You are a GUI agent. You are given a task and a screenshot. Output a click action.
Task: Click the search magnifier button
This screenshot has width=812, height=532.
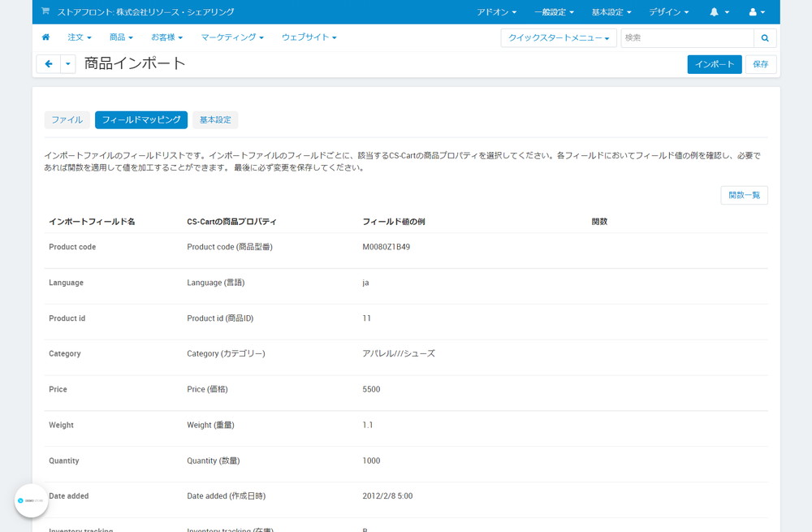765,38
